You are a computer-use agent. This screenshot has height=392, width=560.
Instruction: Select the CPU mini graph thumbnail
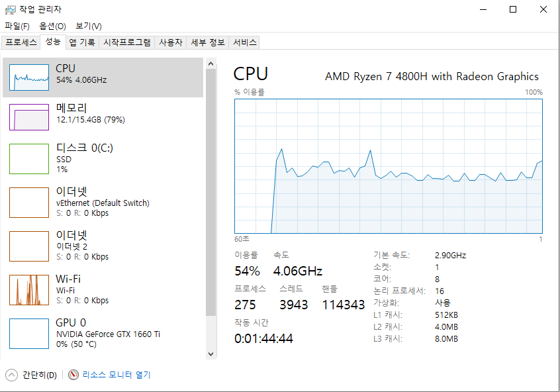[x=29, y=77]
